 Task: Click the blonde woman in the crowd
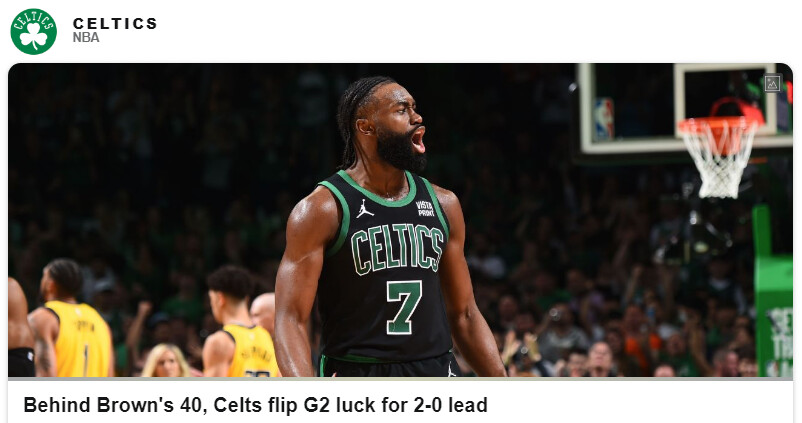(x=165, y=360)
